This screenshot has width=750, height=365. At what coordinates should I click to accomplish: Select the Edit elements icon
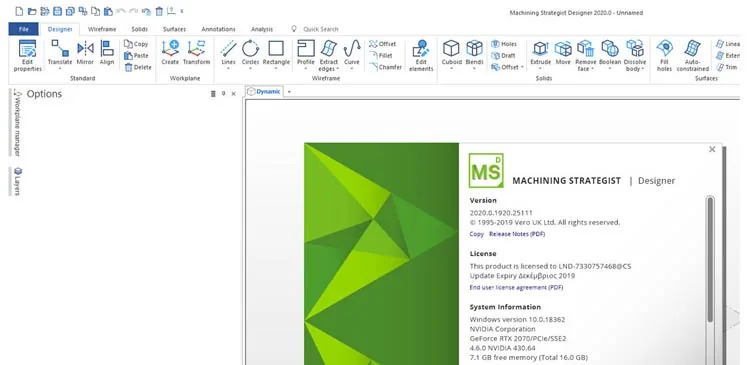click(421, 49)
